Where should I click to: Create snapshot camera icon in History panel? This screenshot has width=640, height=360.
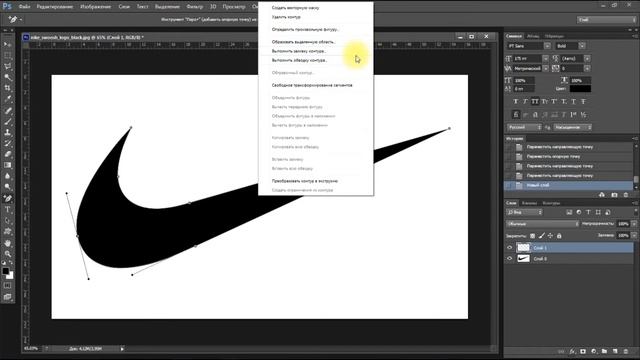(614, 195)
